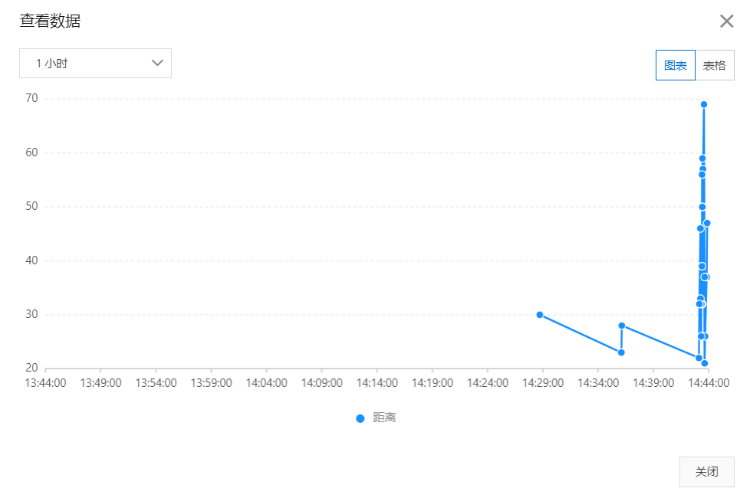Click the lowest data point at value 21
The width and height of the screenshot is (750, 488).
704,364
